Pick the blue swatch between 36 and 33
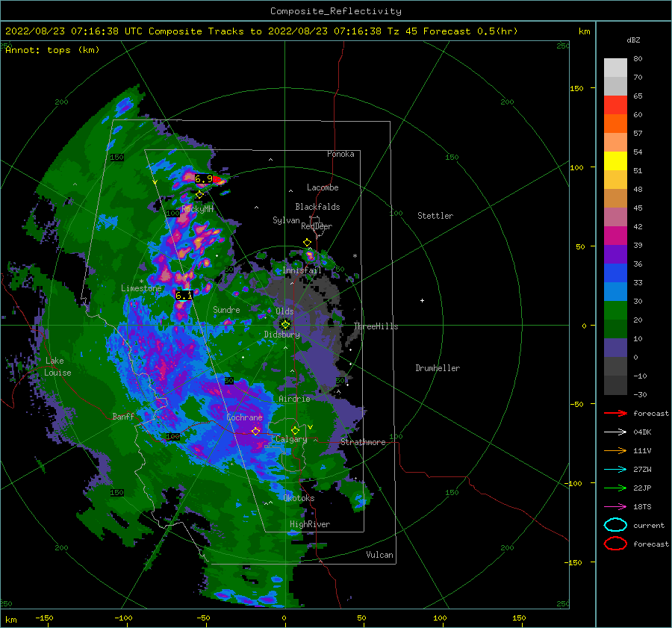672x628 pixels. [x=615, y=273]
